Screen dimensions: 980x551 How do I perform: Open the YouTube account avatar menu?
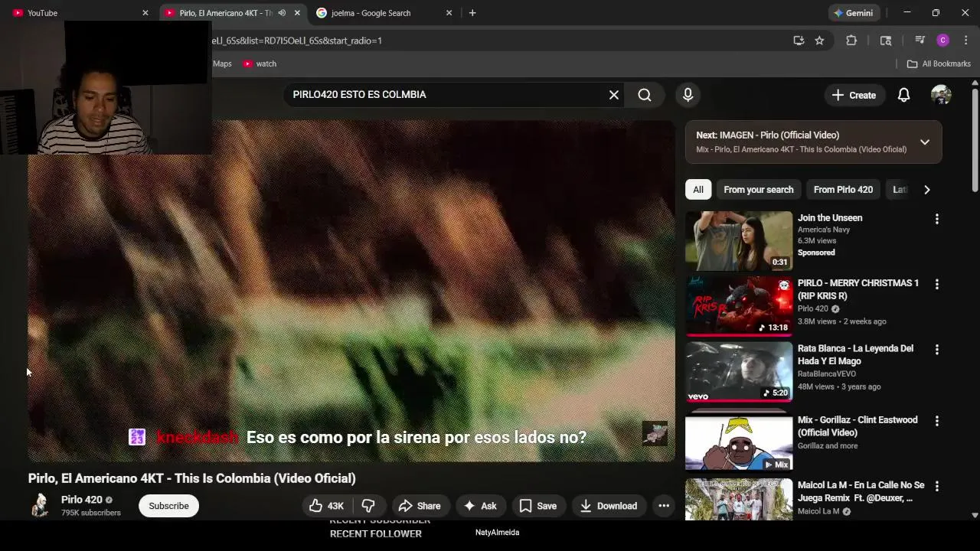coord(941,95)
